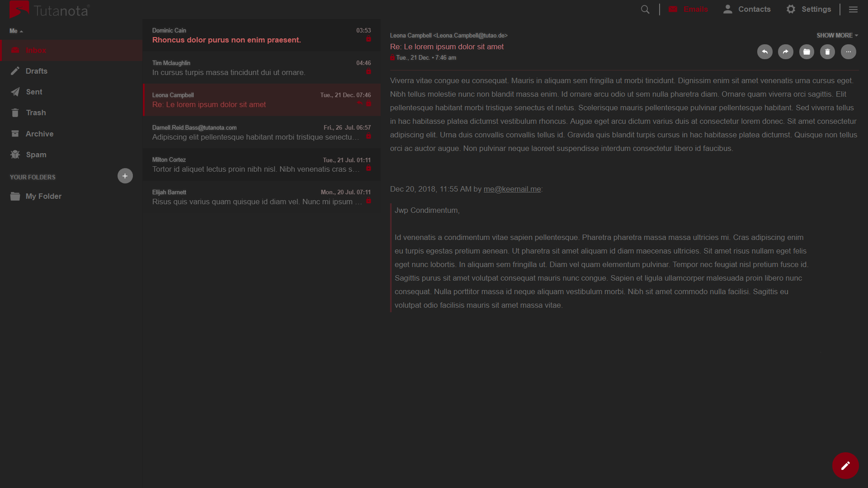Open the Drafts folder
868x488 pixels.
tap(36, 71)
